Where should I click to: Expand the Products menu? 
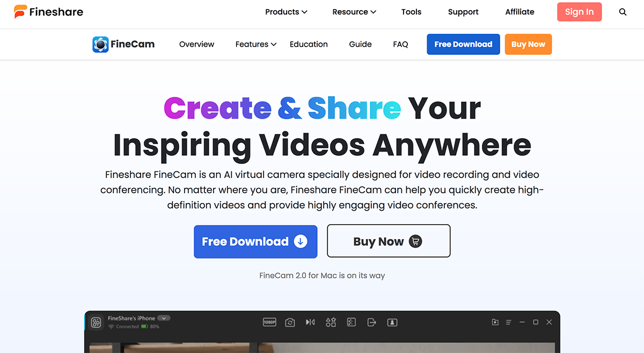pos(286,12)
